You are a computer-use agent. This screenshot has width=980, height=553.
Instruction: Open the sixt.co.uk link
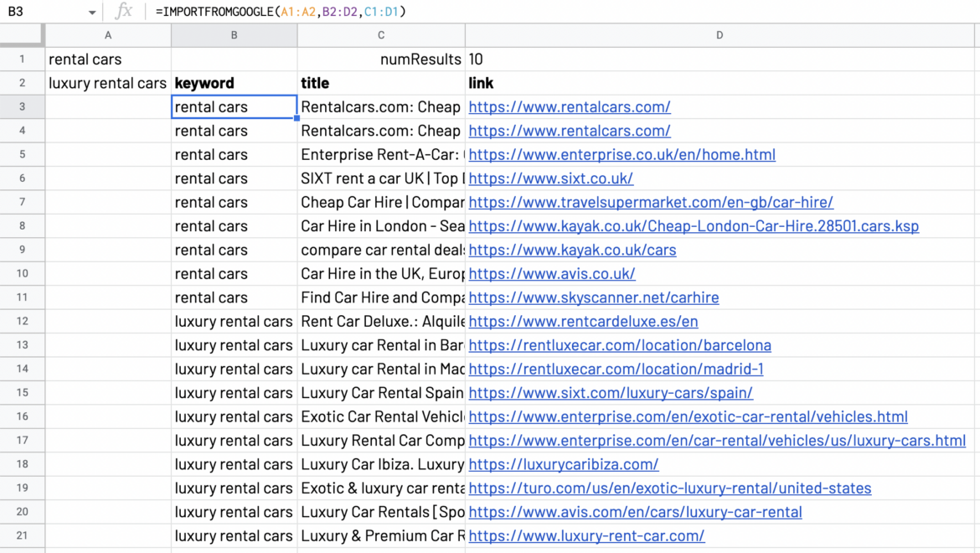[550, 178]
